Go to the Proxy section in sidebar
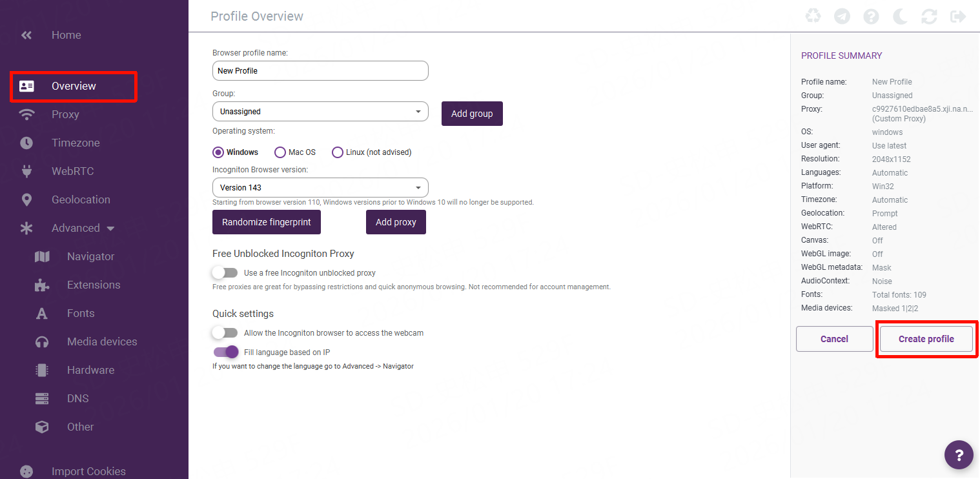The width and height of the screenshot is (980, 479). coord(65,114)
